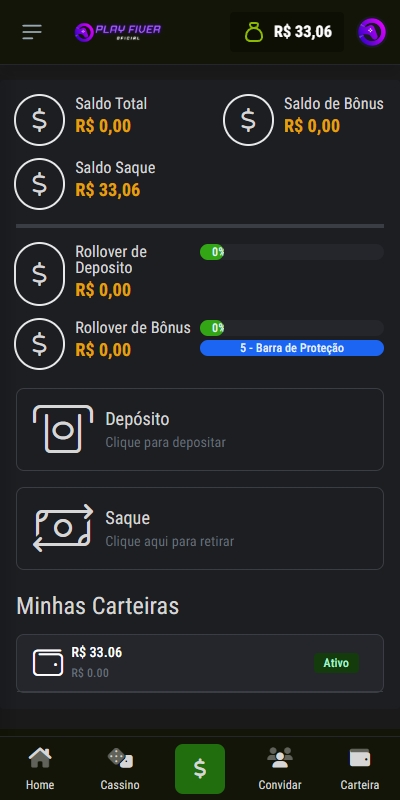Go to the Home tab
The image size is (400, 800).
click(40, 769)
